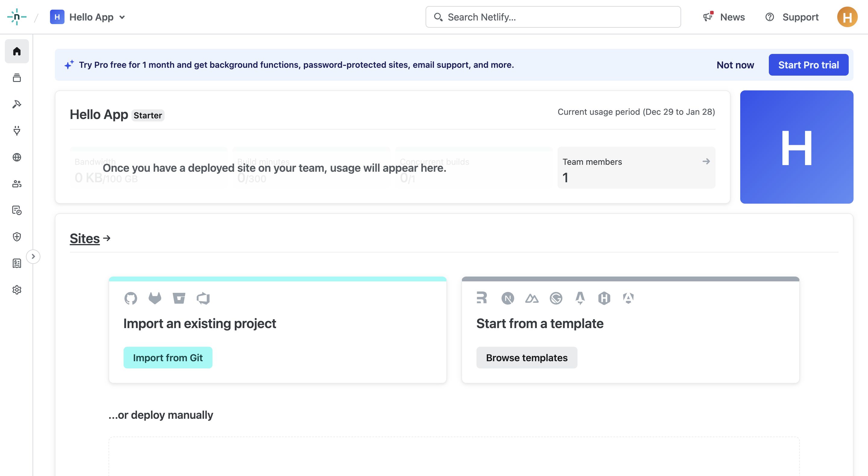Open the Support help menu

tap(792, 17)
